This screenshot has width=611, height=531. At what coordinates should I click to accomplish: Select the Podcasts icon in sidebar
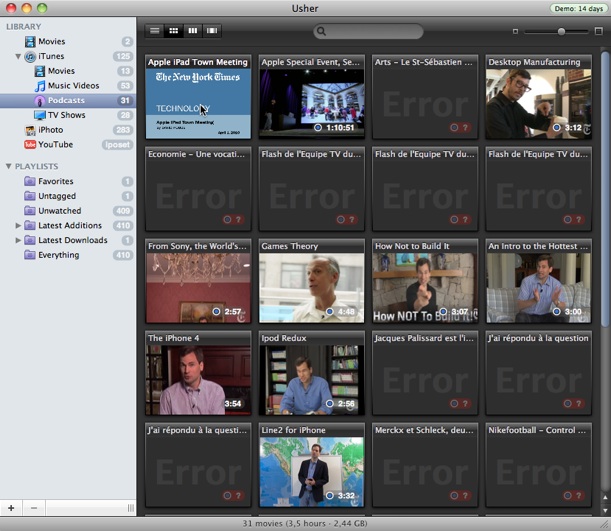(40, 101)
